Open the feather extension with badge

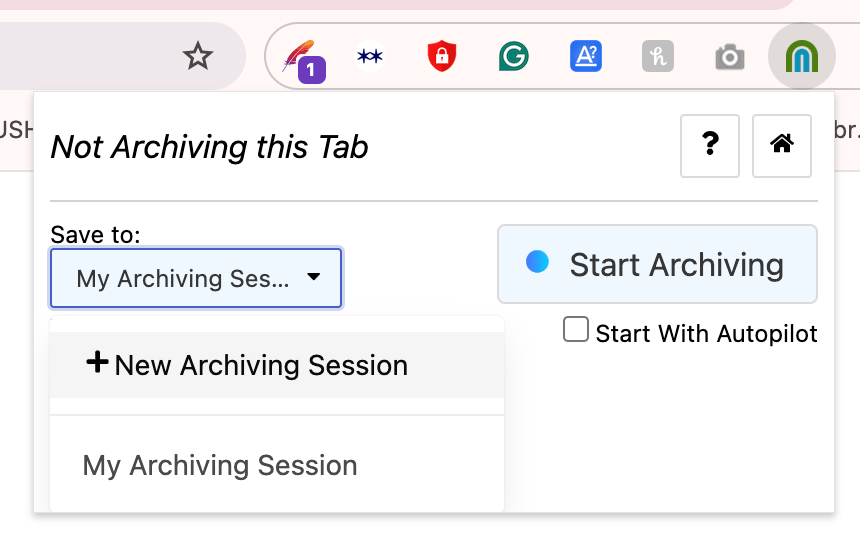299,58
